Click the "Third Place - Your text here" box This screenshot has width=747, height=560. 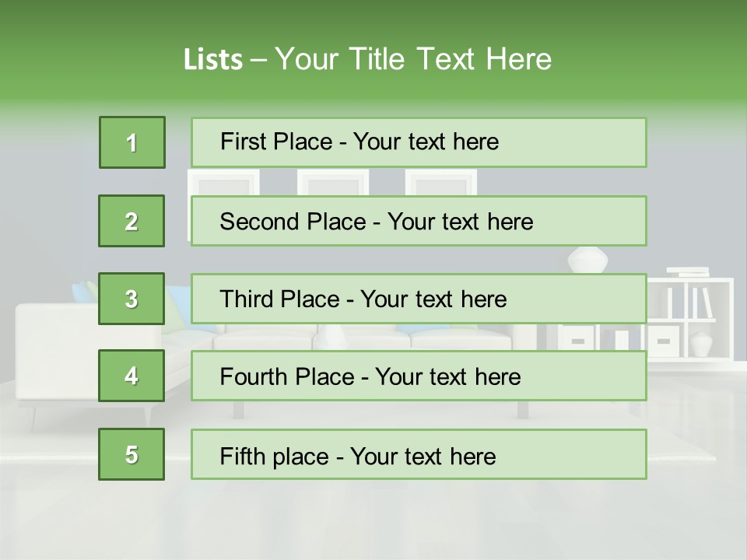419,299
